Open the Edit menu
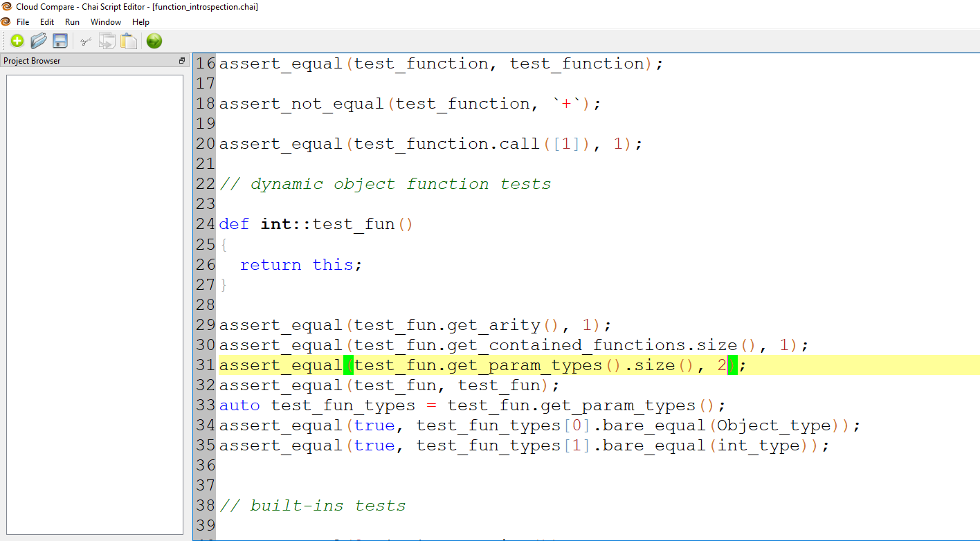The width and height of the screenshot is (980, 541). coord(47,22)
